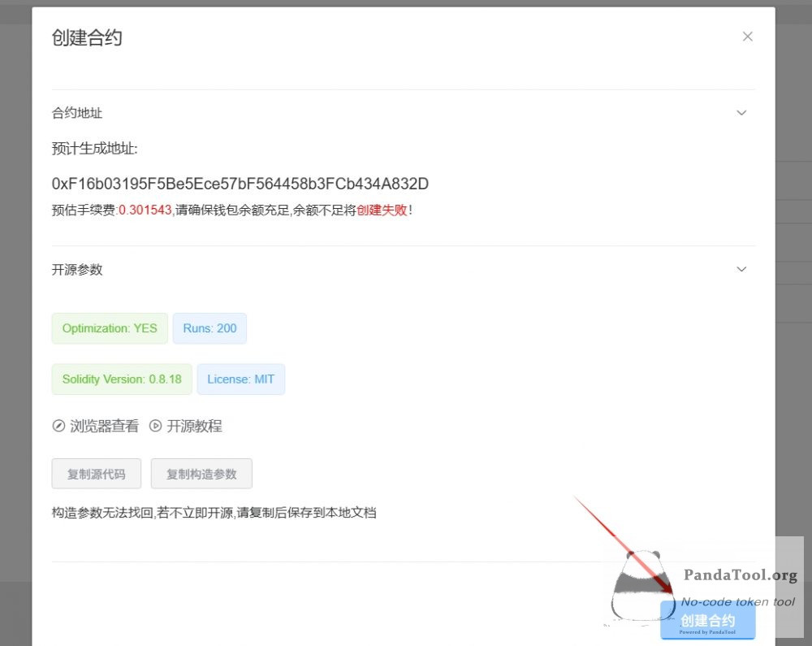The image size is (812, 646).
Task: Click the 创建合约 dialog title
Action: [x=87, y=38]
